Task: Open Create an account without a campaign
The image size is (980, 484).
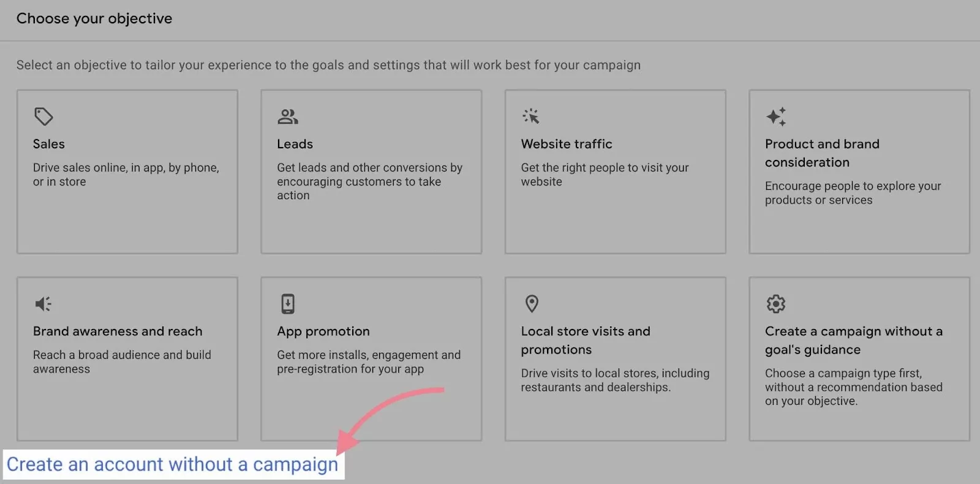Action: coord(172,464)
